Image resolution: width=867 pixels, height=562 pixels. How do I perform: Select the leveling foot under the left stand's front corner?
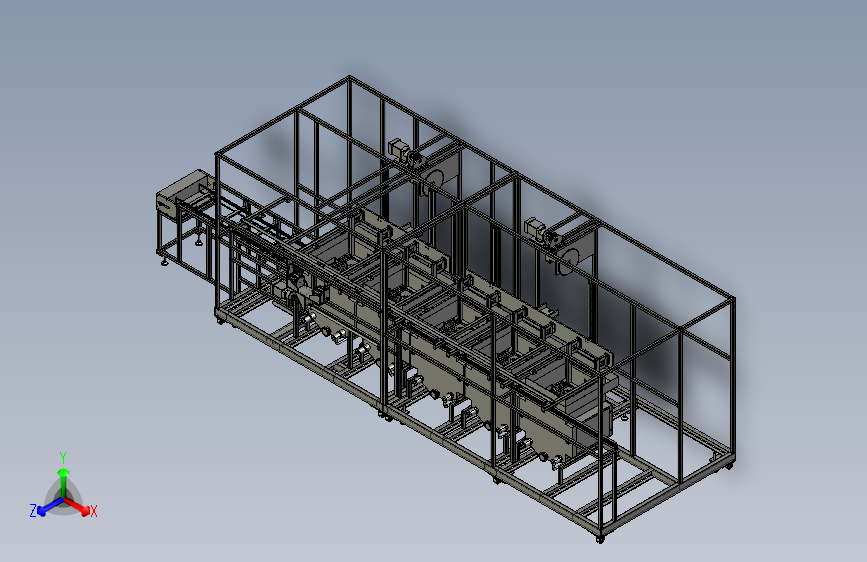(165, 261)
